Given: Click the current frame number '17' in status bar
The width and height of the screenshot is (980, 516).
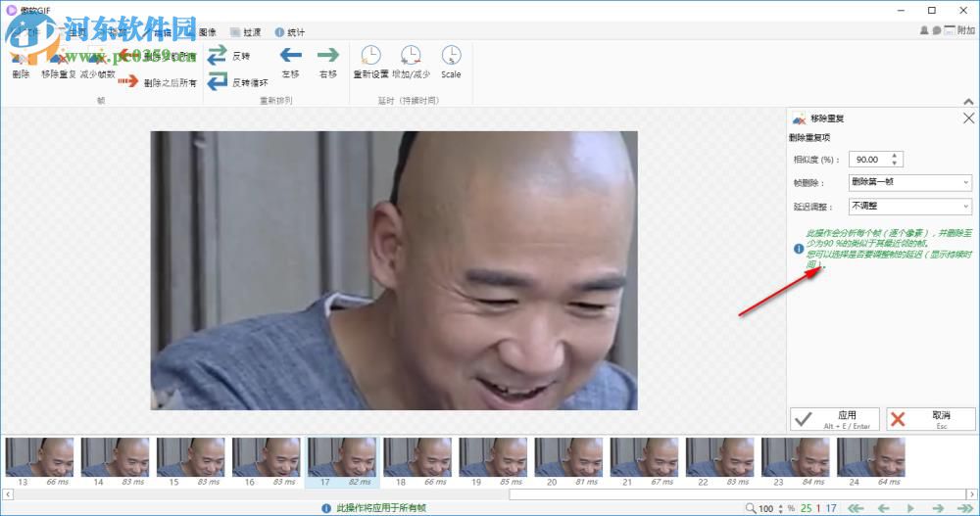Looking at the screenshot, I should point(831,508).
